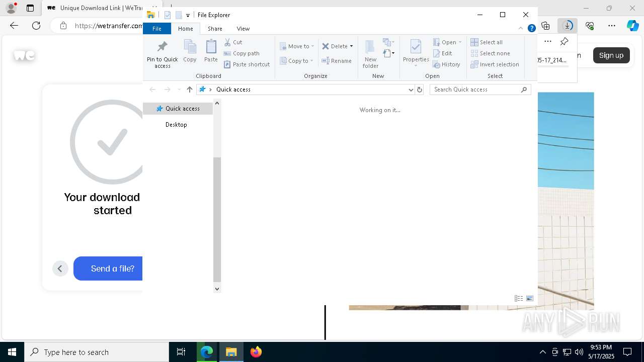Show hidden system tray icons
The height and width of the screenshot is (362, 644).
point(542,352)
